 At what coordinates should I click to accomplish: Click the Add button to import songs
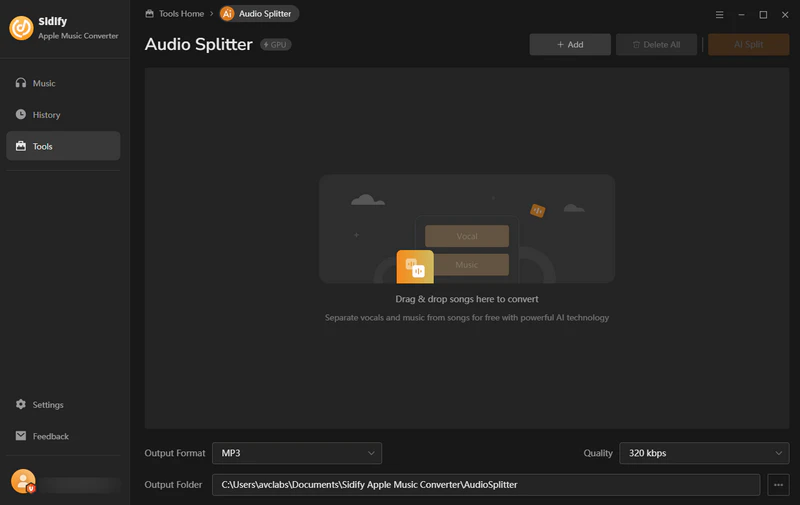click(570, 44)
